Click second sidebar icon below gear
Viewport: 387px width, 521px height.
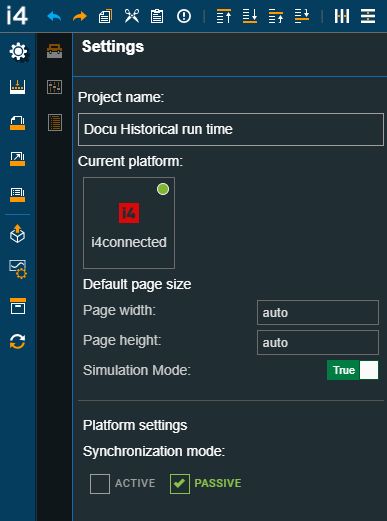click(17, 87)
